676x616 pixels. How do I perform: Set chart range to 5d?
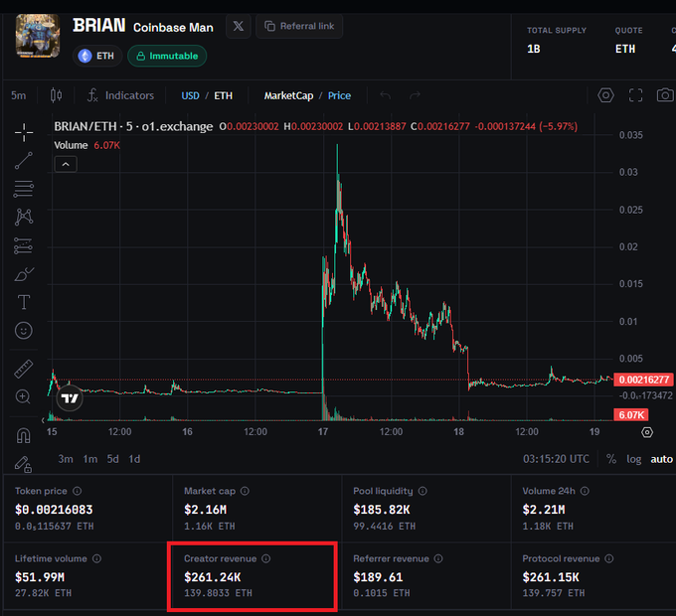pos(113,459)
